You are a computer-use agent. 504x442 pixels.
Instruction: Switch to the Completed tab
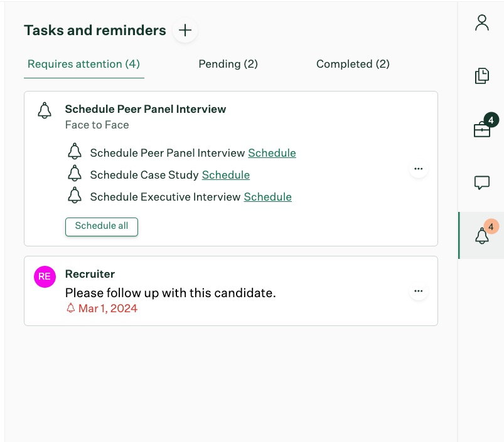pyautogui.click(x=353, y=64)
